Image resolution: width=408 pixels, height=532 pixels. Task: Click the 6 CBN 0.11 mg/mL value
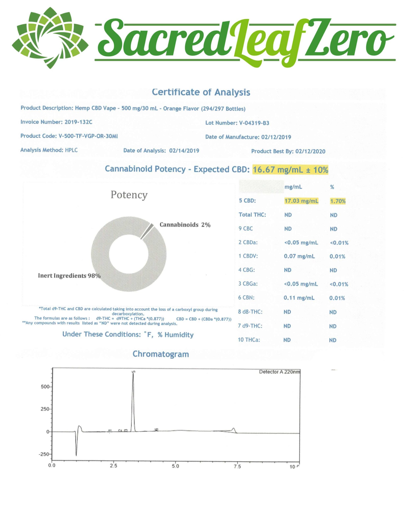click(x=299, y=298)
